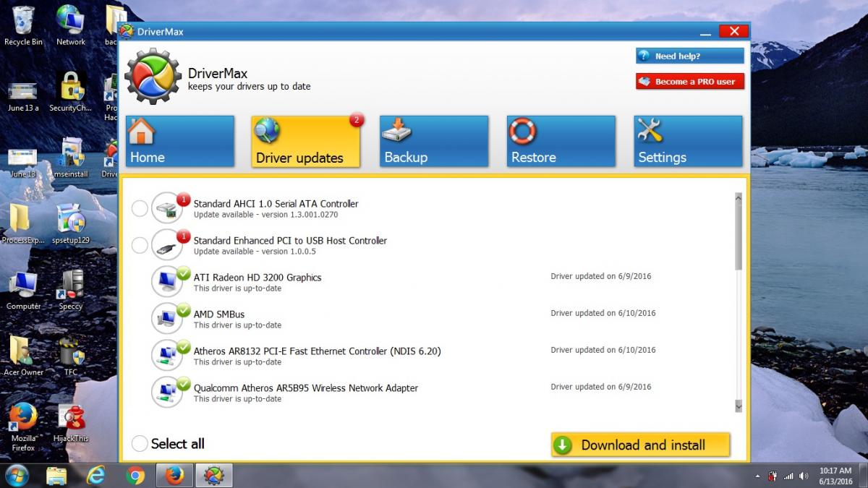The width and height of the screenshot is (868, 488).
Task: Go to the Restore tab
Action: click(x=561, y=142)
